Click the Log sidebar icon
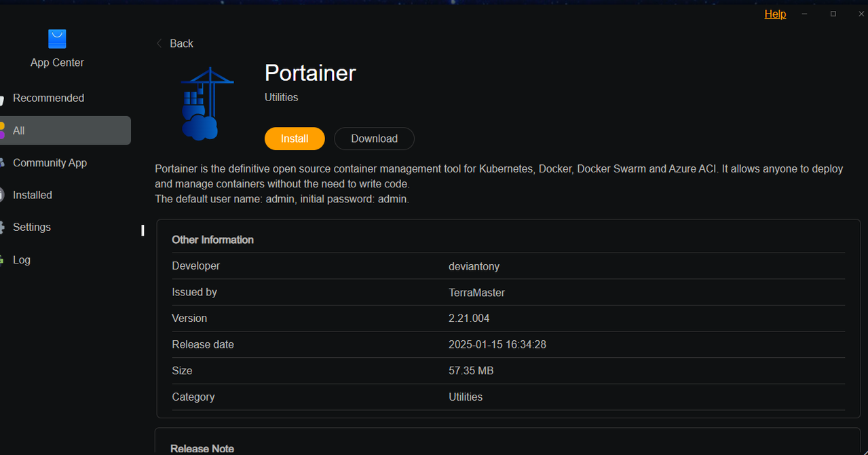 (x=2, y=259)
